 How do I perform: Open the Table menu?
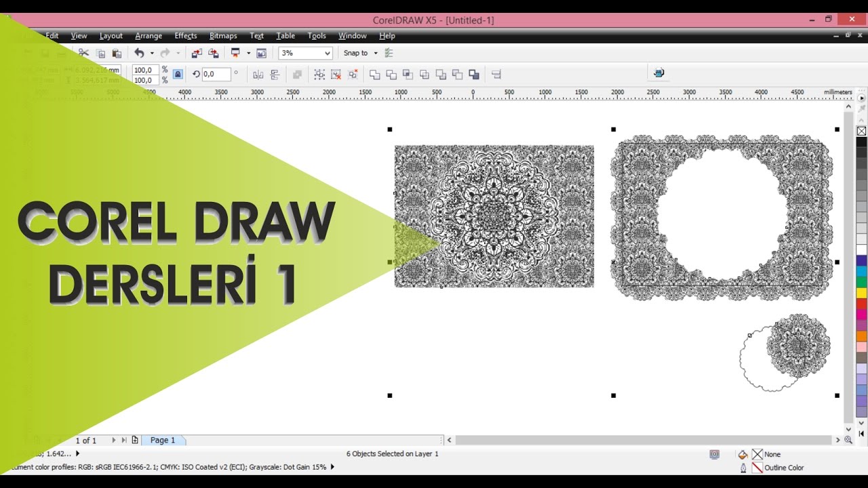pyautogui.click(x=285, y=36)
